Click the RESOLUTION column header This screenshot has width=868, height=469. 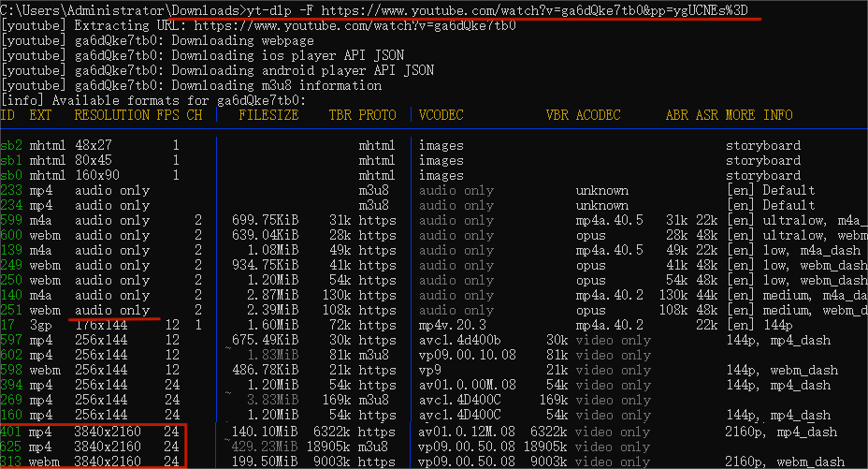[111, 115]
